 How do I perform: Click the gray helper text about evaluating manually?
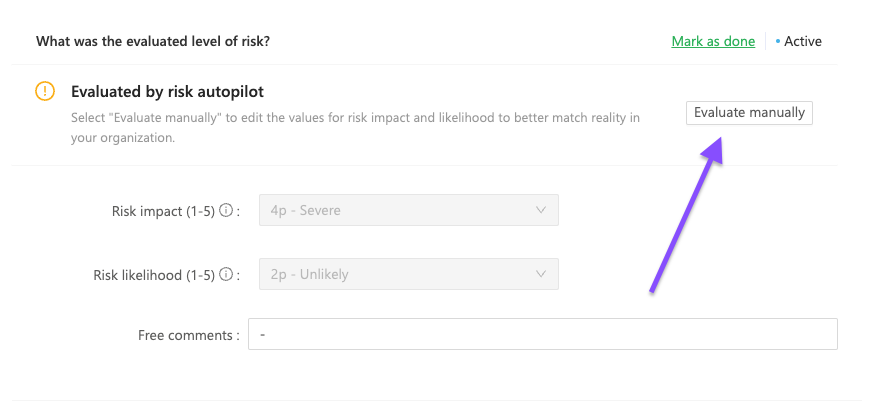[355, 128]
